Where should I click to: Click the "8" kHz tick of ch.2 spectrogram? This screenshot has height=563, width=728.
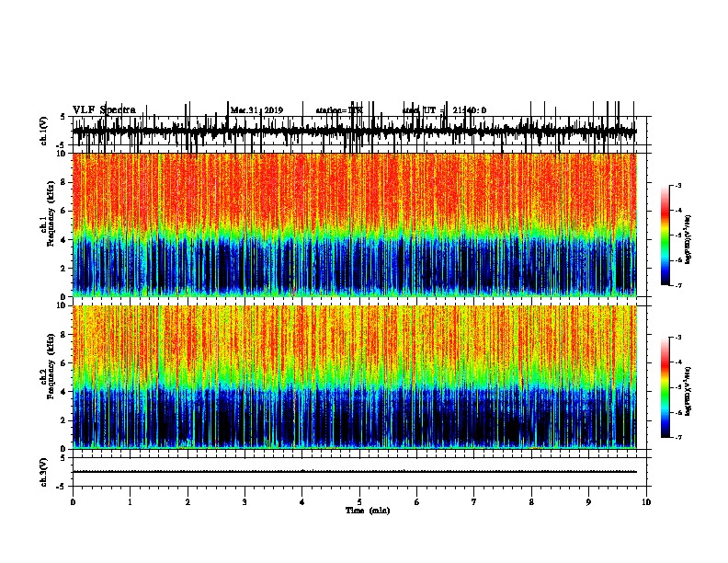pyautogui.click(x=64, y=335)
